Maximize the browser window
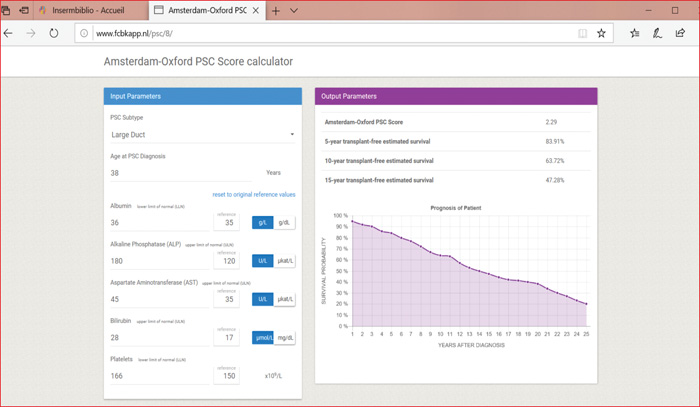This screenshot has width=700, height=407. (x=675, y=10)
